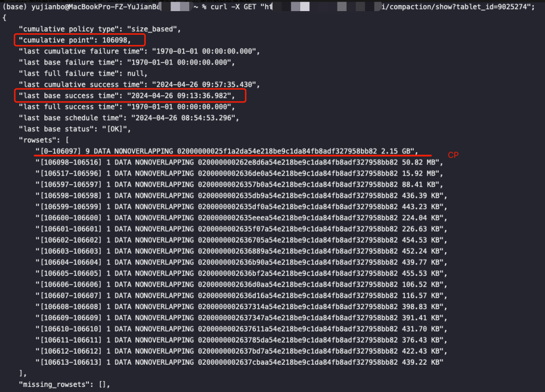
Task: Click rowset [106602-106602] 454.53 KB row
Action: pyautogui.click(x=241, y=241)
